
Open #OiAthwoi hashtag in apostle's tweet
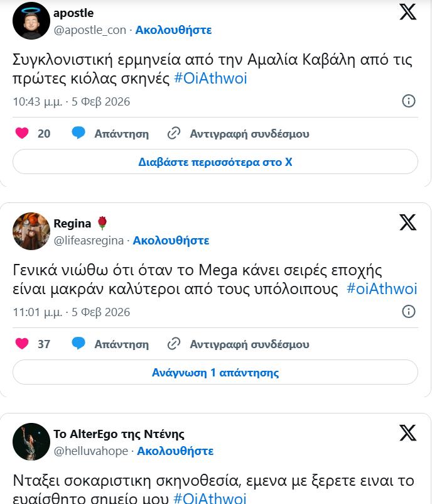point(210,79)
